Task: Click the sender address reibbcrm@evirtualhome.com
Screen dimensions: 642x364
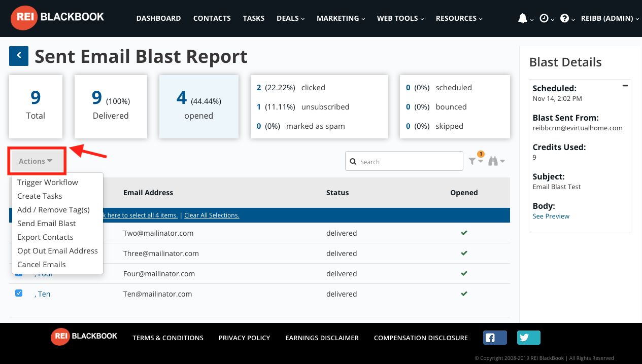Action: 578,128
